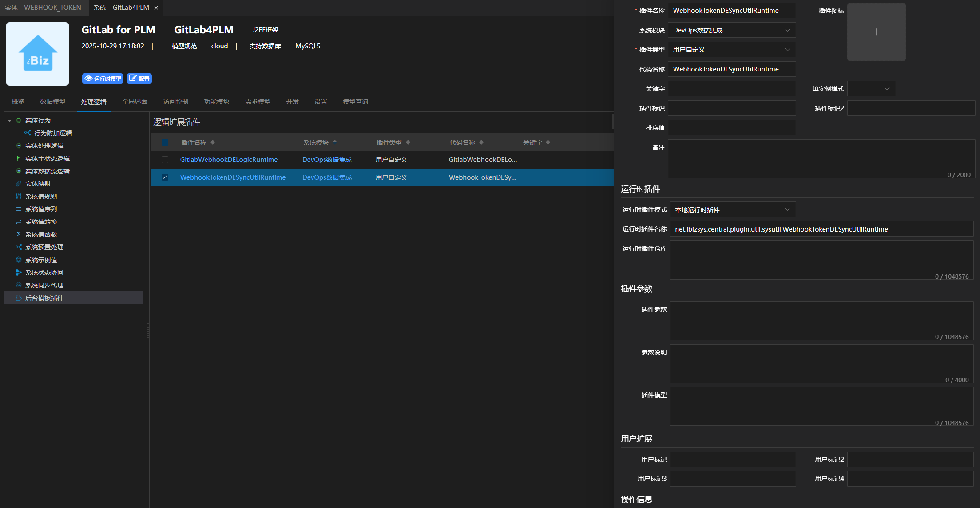This screenshot has width=980, height=508.
Task: Click the iBiz application logo icon
Action: (37, 54)
